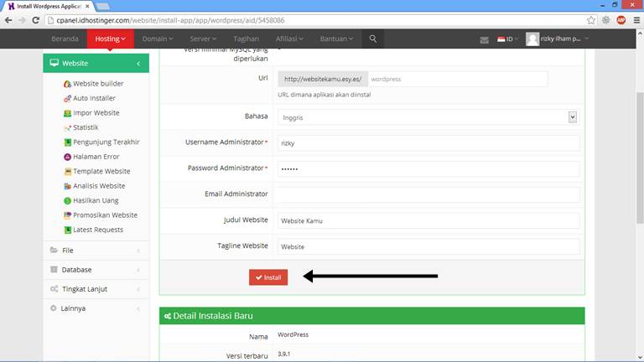This screenshot has width=644, height=362.
Task: Open Promosikan Website page
Action: (x=101, y=215)
